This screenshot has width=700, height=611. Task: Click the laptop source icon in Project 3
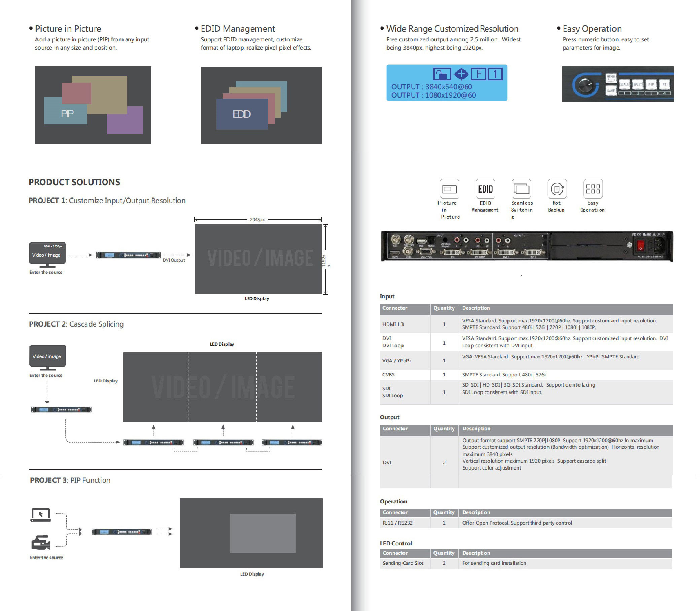click(x=41, y=515)
